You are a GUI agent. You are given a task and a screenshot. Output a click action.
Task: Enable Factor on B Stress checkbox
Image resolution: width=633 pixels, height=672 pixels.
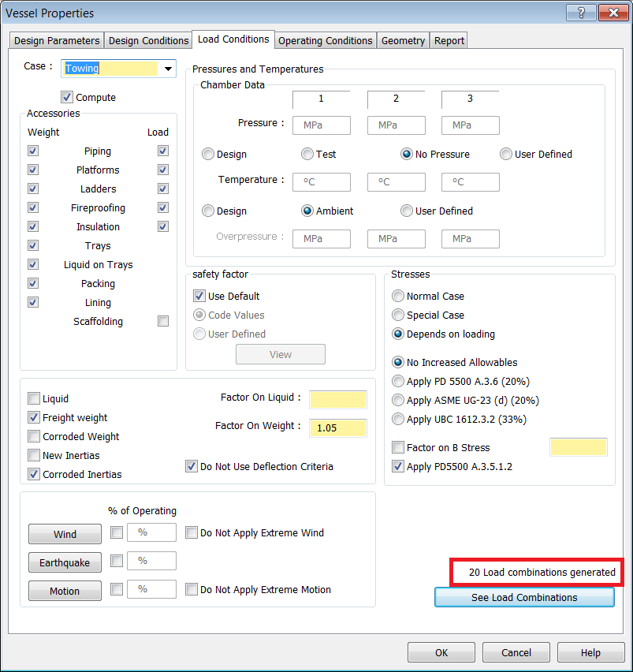point(398,447)
